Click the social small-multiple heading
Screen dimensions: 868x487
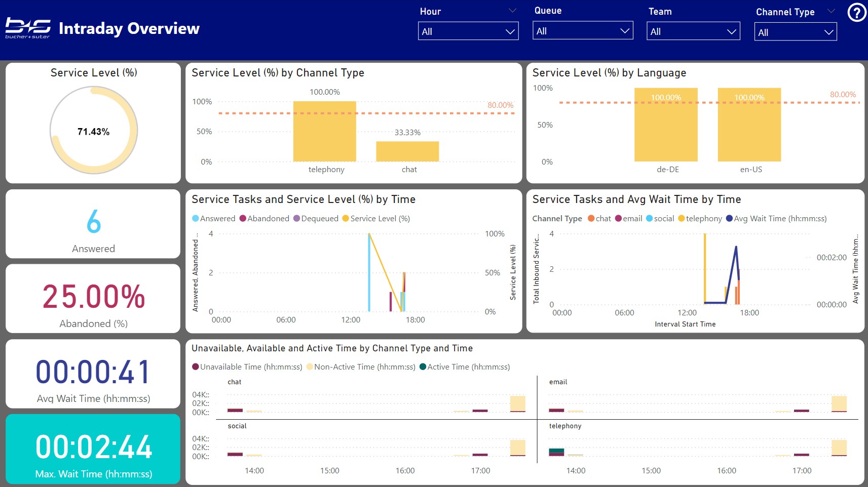237,426
